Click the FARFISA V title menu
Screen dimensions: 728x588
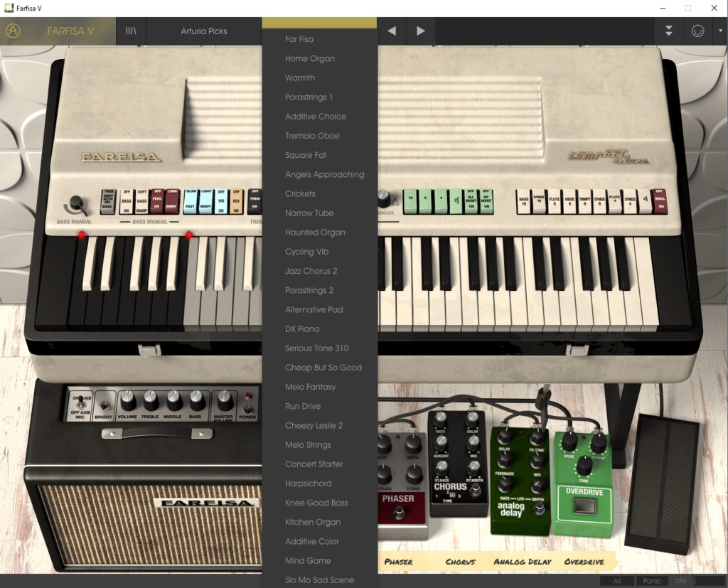pyautogui.click(x=70, y=31)
